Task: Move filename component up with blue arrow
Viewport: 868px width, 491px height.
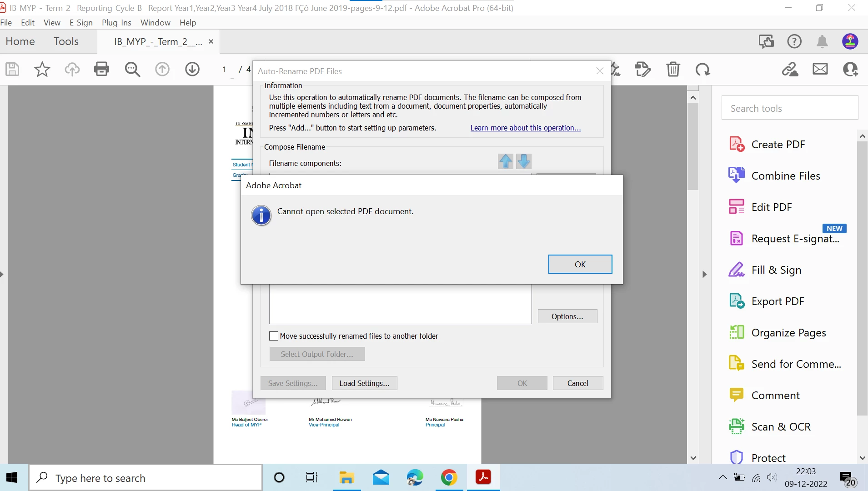Action: click(x=506, y=161)
